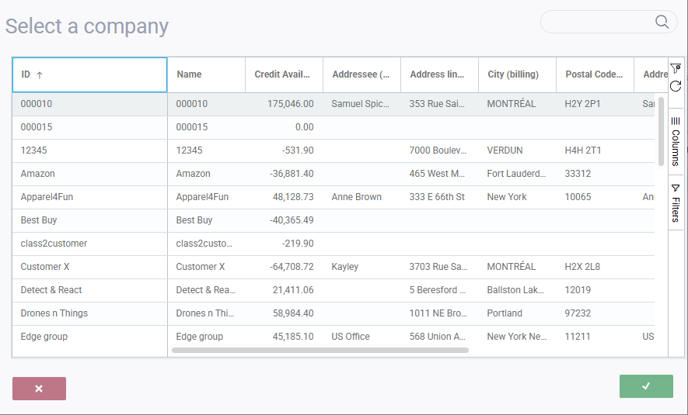Click credit value -40,365.49
Viewport: 688px width, 415px height.
[292, 220]
